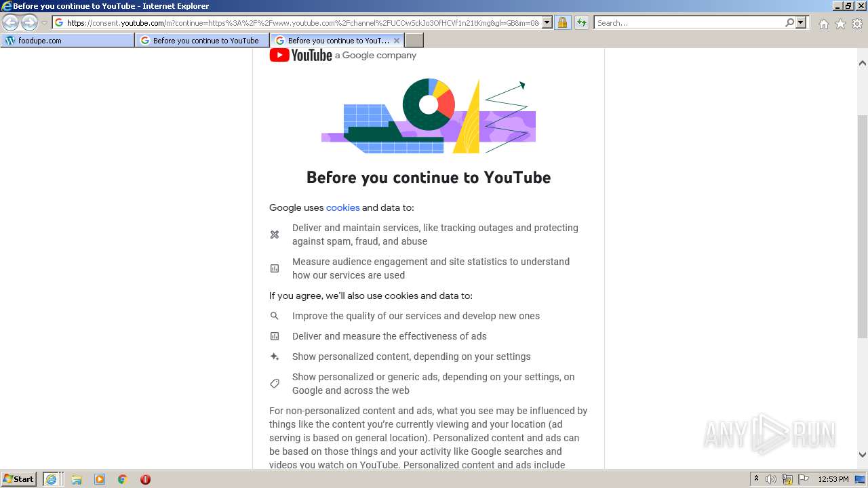Click the 'For non-personalized content and ads' paragraph

pyautogui.click(x=429, y=438)
